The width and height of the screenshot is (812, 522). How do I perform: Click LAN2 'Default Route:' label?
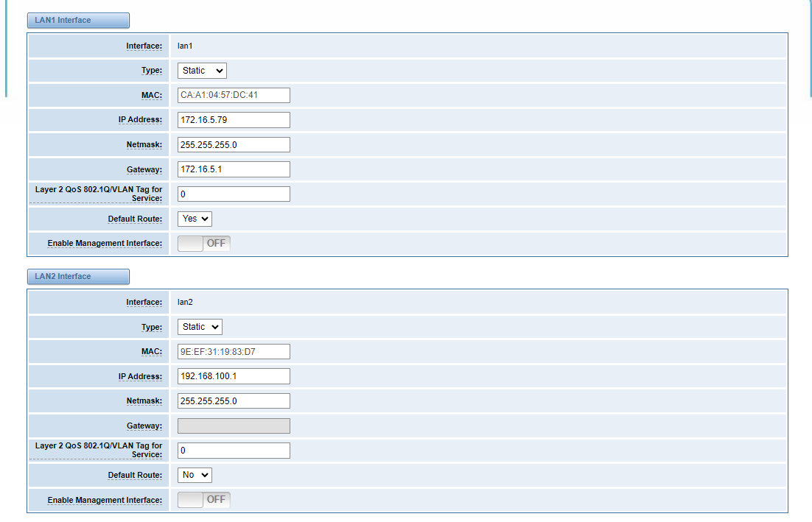135,475
